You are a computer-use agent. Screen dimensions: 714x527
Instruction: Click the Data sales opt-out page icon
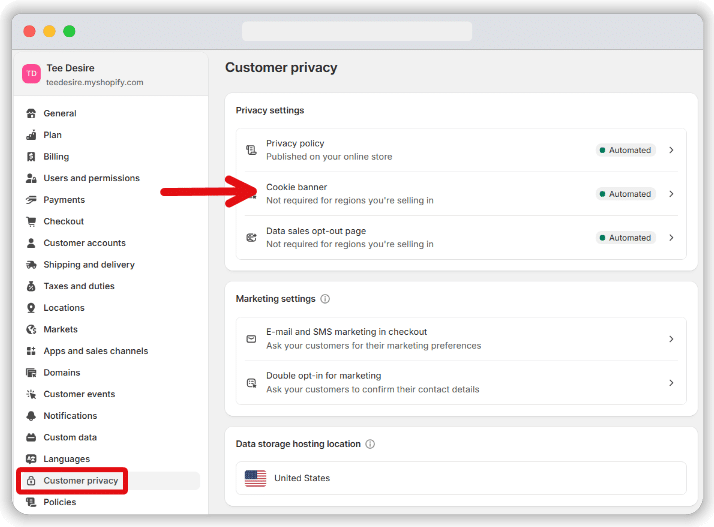[x=251, y=237]
